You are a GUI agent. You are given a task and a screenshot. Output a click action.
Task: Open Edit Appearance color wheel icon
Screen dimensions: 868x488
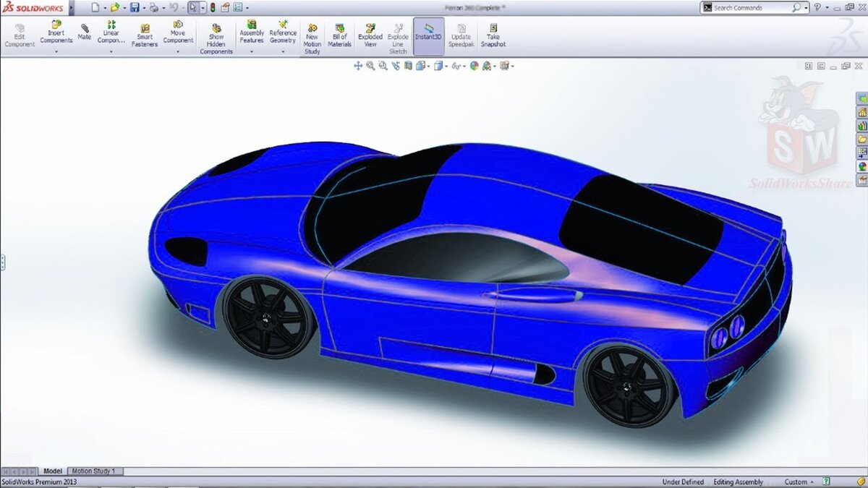[x=475, y=66]
